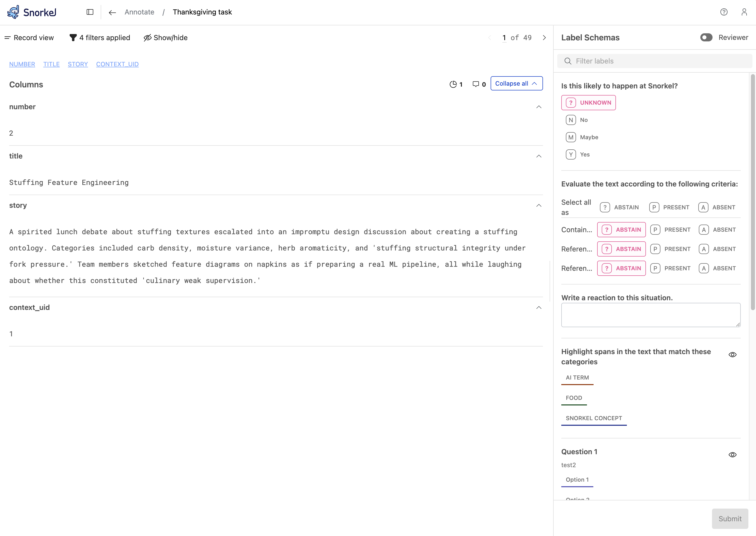Click the annotation time clock icon

click(x=453, y=84)
